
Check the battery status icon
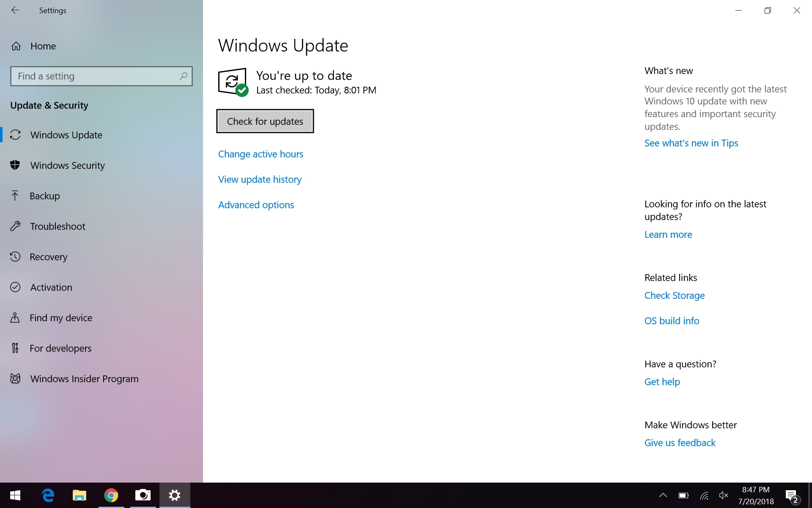[683, 495]
